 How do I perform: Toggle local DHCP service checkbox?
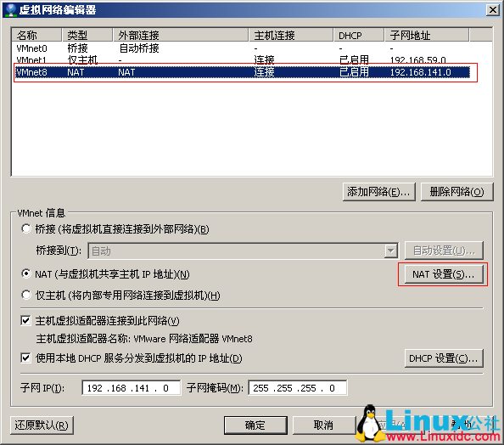(x=25, y=358)
